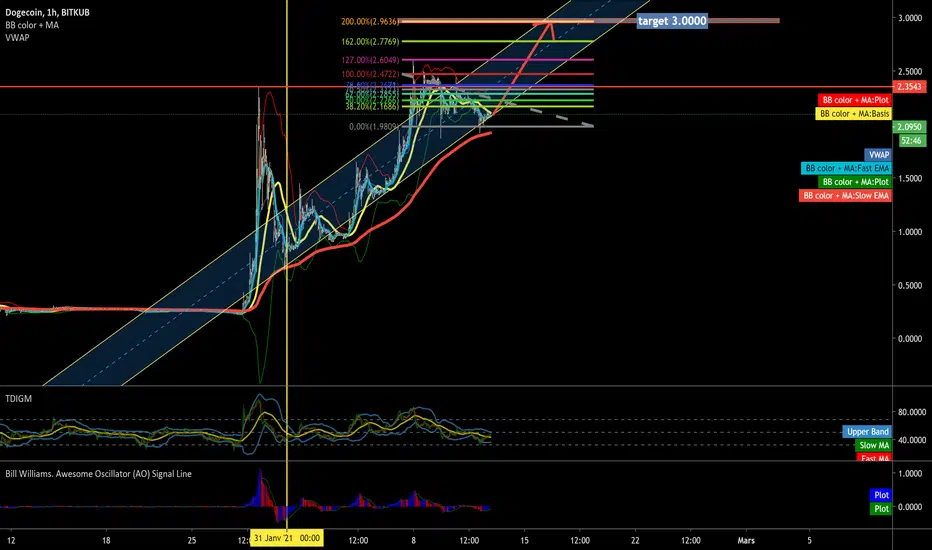Click the red 2.3543 price axis tag

click(910, 87)
